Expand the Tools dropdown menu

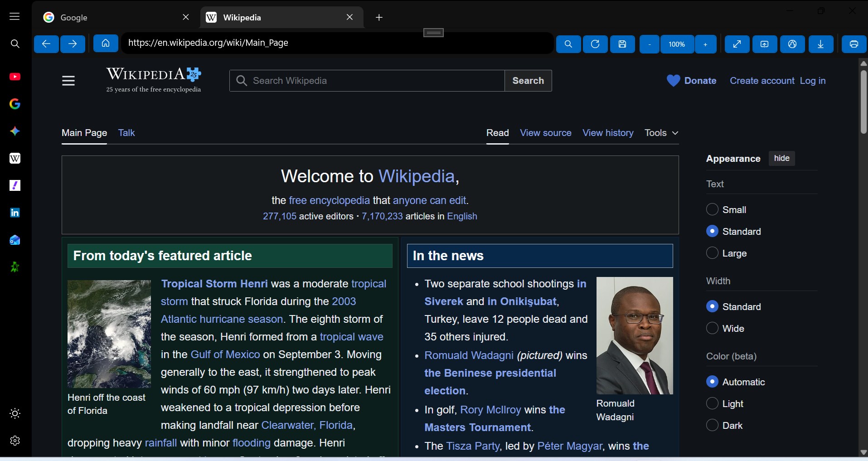click(661, 133)
